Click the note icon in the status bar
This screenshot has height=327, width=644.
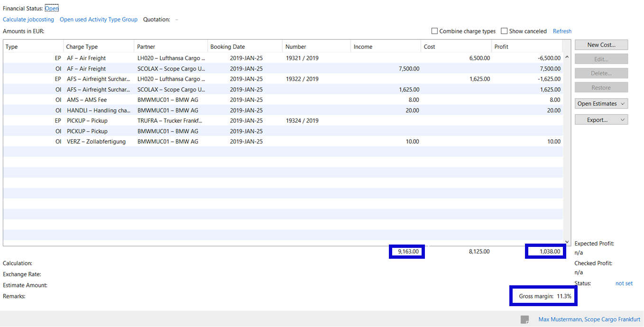pos(524,320)
